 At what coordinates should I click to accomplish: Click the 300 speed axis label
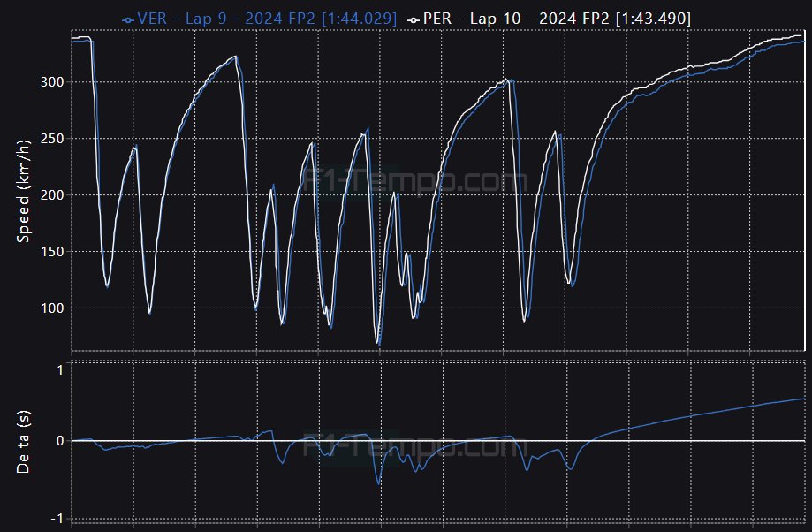click(52, 82)
